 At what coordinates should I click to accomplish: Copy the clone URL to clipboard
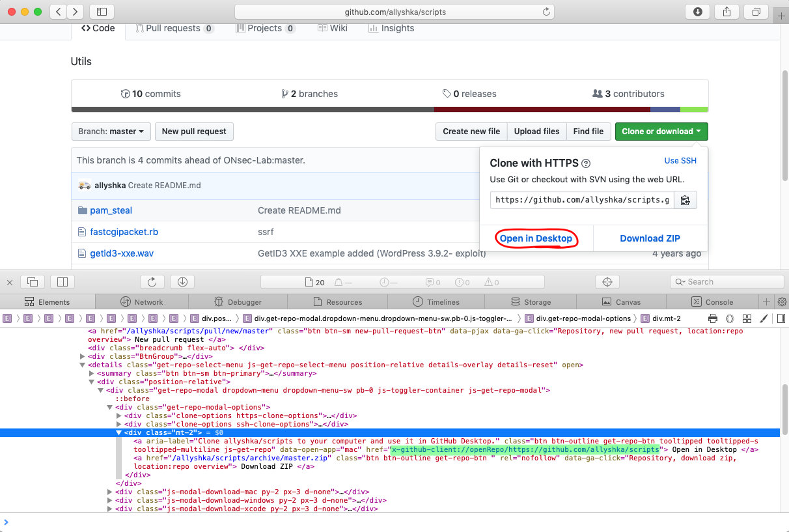(685, 200)
